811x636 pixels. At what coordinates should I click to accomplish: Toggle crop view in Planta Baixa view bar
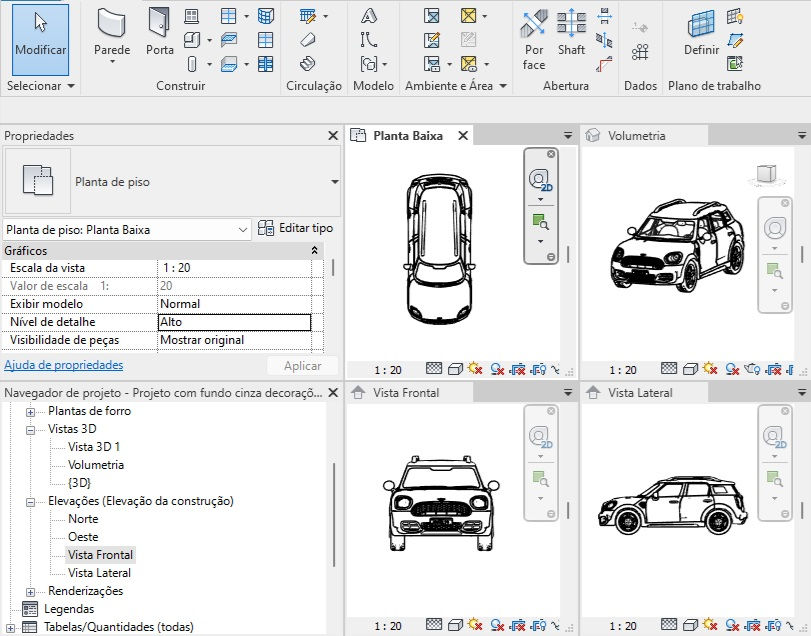pyautogui.click(x=517, y=369)
